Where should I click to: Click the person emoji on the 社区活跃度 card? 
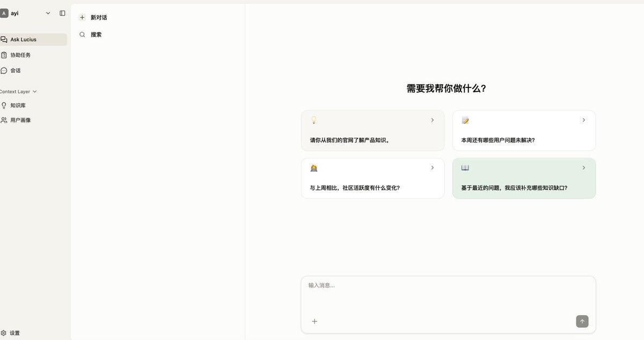[314, 168]
